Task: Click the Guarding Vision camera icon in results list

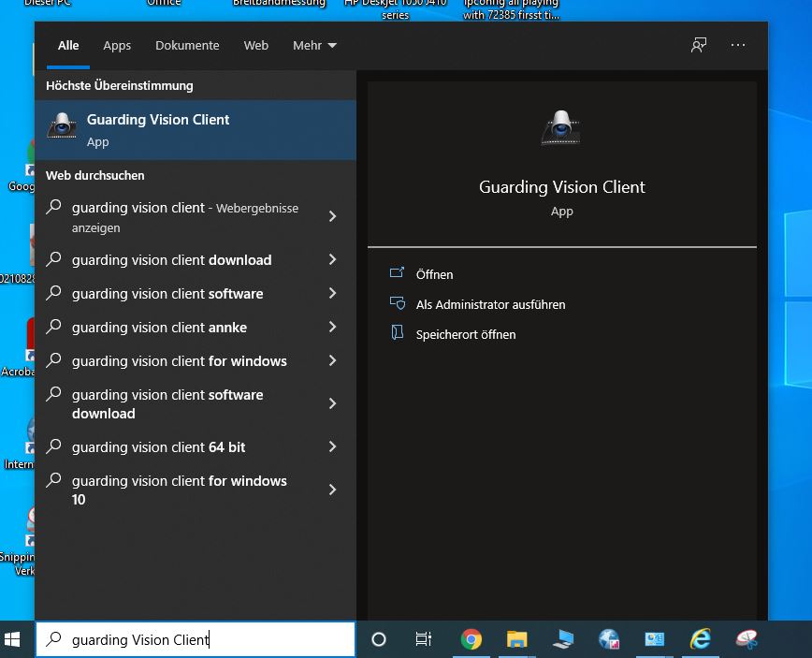Action: pos(62,125)
